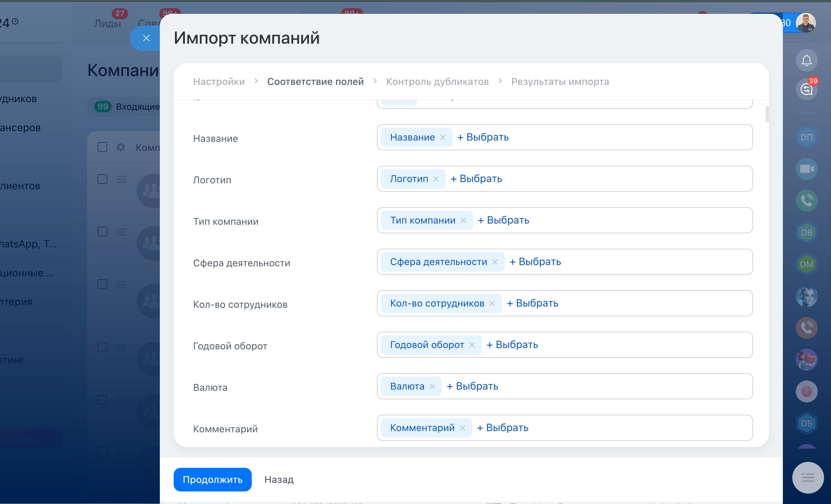
Task: Click + Выбрать in Логотип field
Action: pos(476,179)
